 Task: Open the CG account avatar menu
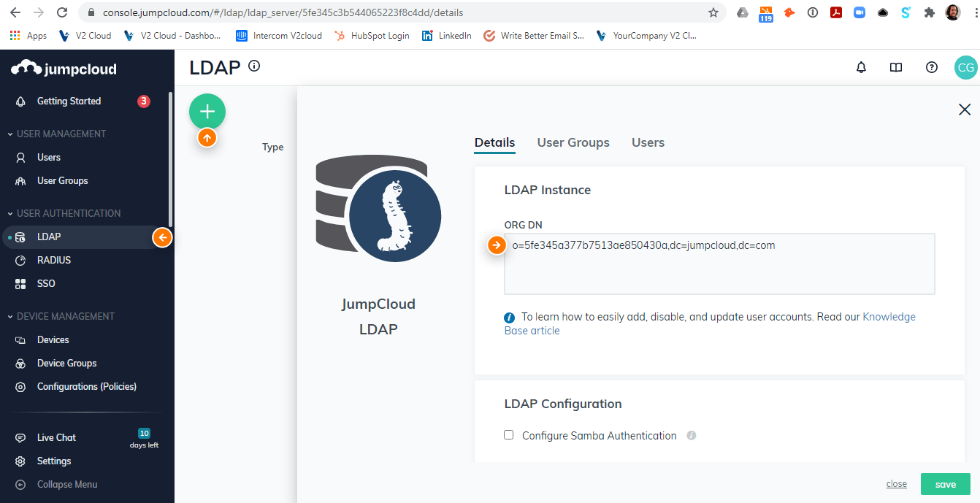tap(965, 67)
